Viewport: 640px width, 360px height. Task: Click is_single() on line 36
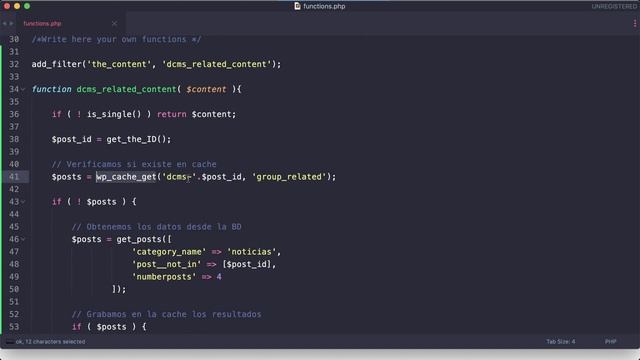point(114,114)
